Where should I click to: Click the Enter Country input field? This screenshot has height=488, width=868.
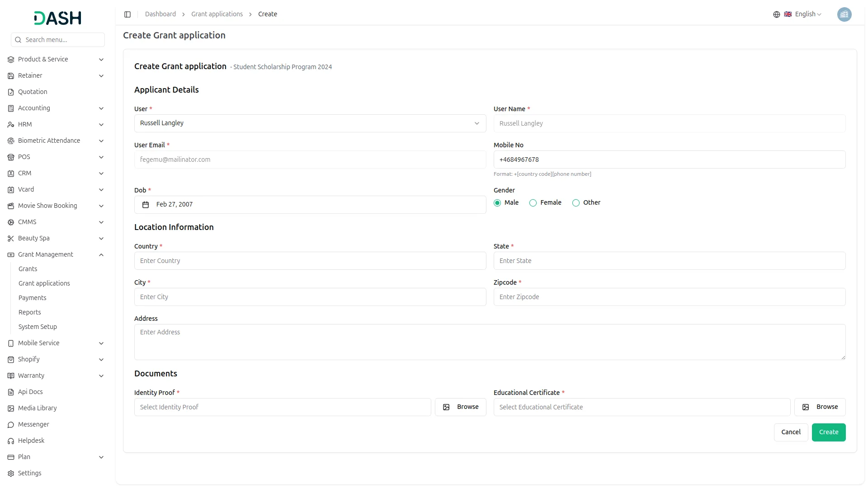pos(310,261)
